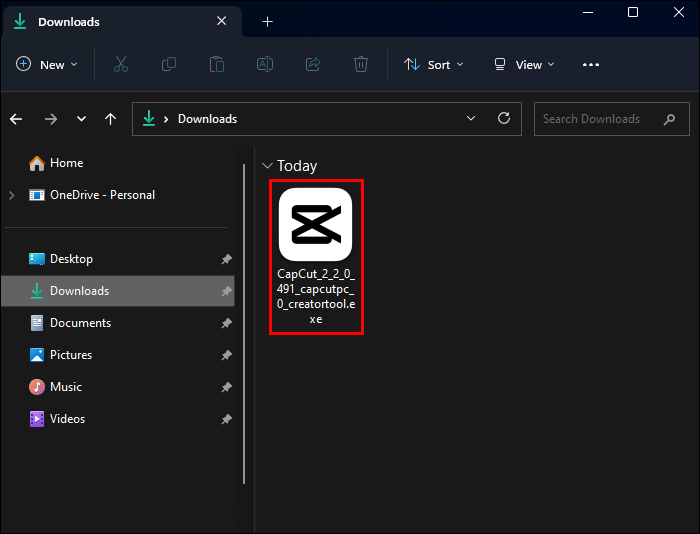Image resolution: width=700 pixels, height=534 pixels.
Task: Click the Paste clipboard icon
Action: (217, 64)
